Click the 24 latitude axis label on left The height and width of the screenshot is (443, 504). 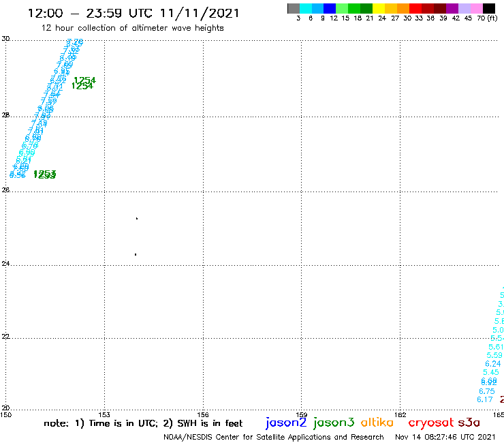5,264
